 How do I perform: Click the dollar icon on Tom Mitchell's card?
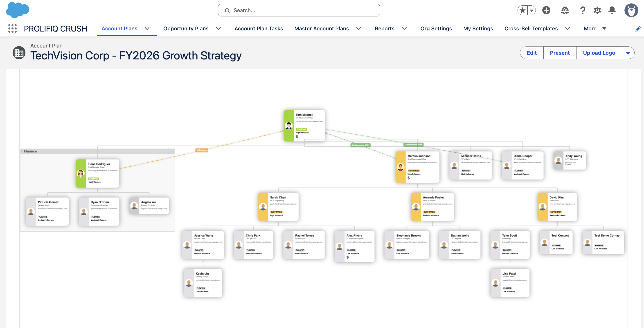pos(297,137)
